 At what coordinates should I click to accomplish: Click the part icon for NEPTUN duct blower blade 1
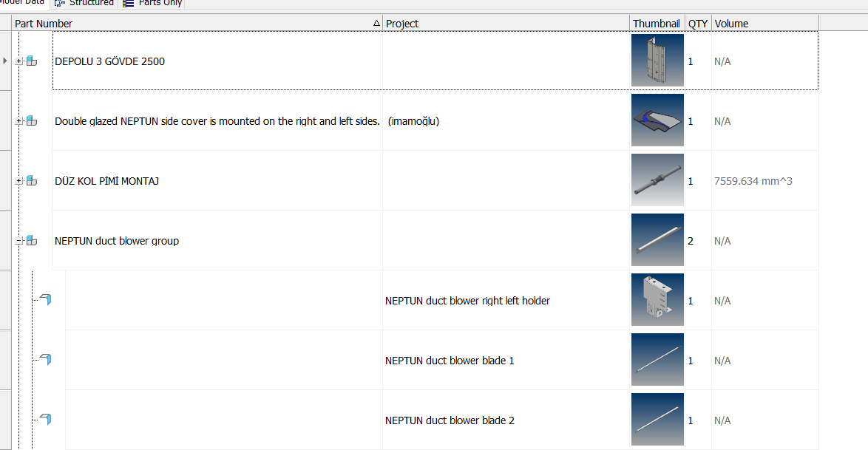click(x=46, y=360)
